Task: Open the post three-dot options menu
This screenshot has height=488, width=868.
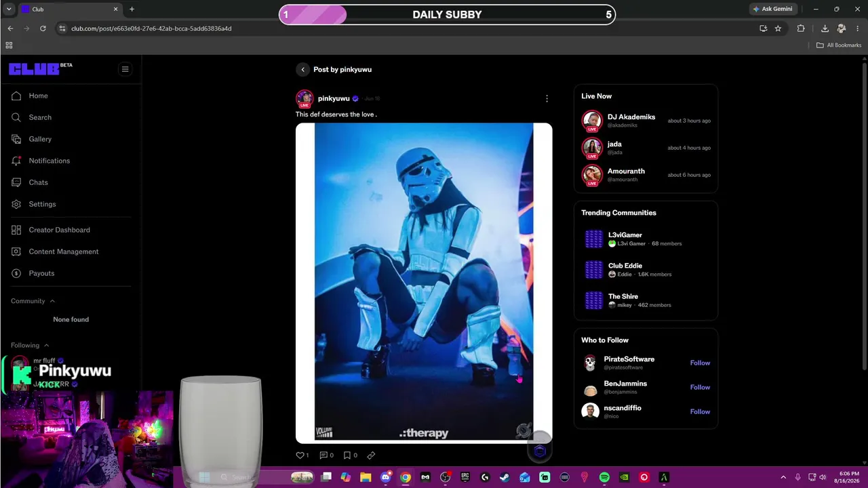Action: pyautogui.click(x=547, y=98)
